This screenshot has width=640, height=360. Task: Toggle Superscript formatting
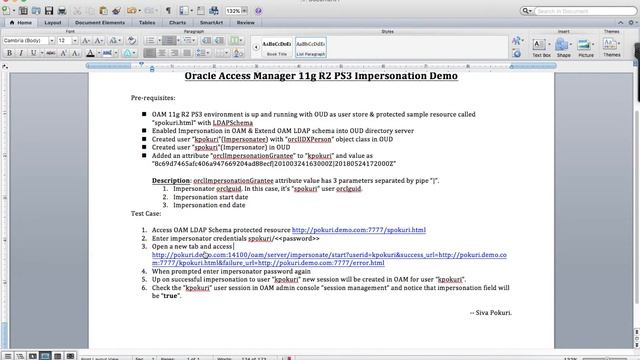63,53
